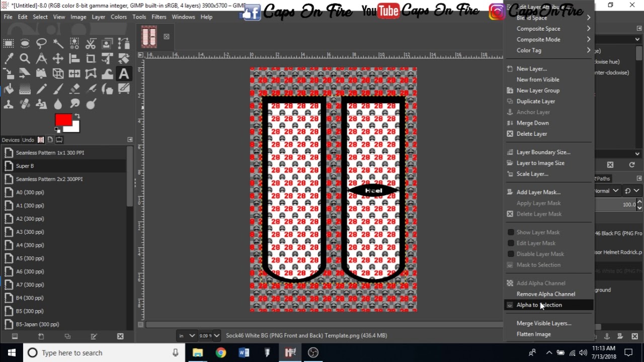
Task: Switch to the Undo tab
Action: 28,140
